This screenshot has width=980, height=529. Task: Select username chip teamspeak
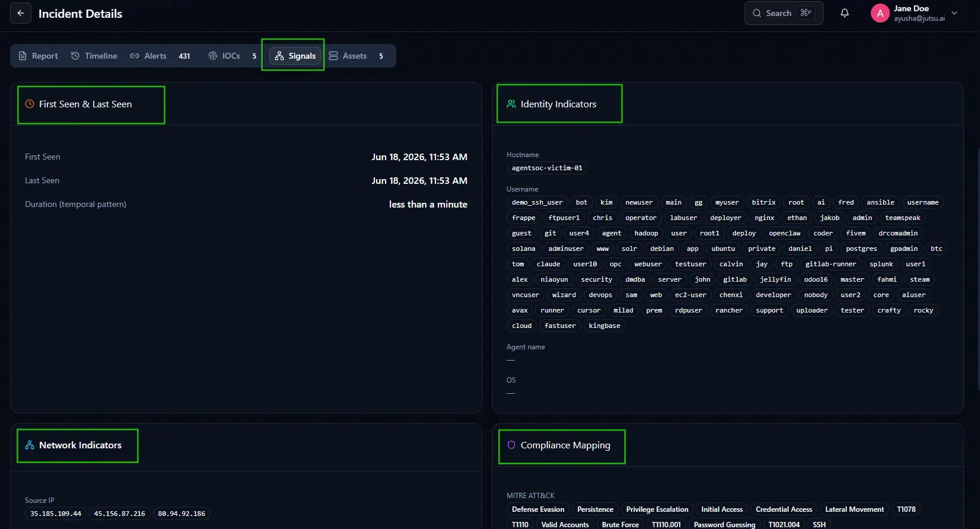pyautogui.click(x=903, y=218)
